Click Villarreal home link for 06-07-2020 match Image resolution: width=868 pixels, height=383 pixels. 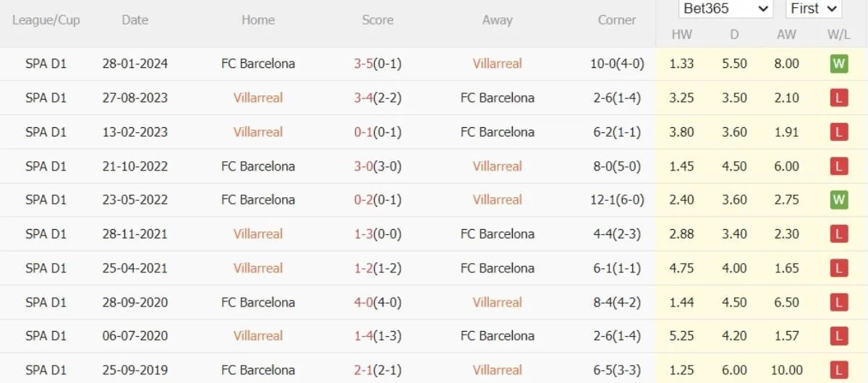tap(258, 336)
